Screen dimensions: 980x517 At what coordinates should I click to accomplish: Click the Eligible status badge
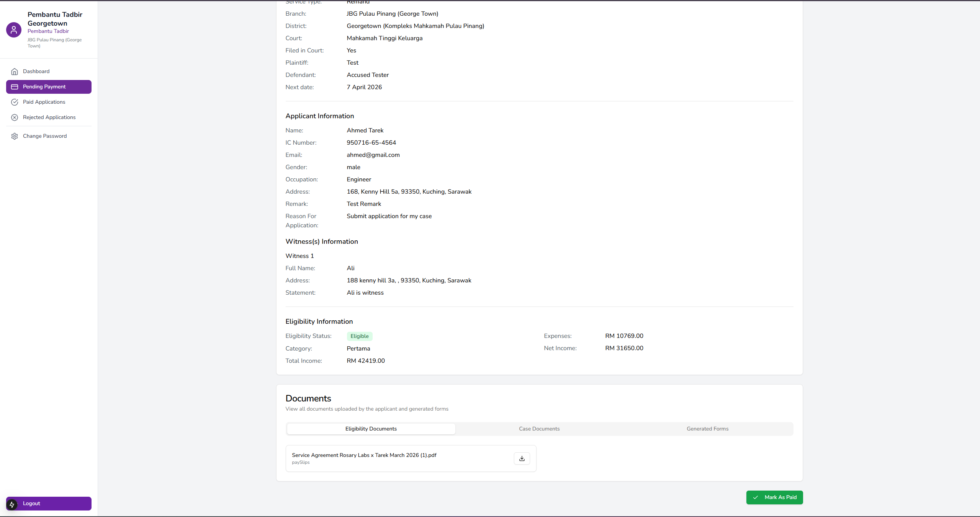[x=359, y=336]
